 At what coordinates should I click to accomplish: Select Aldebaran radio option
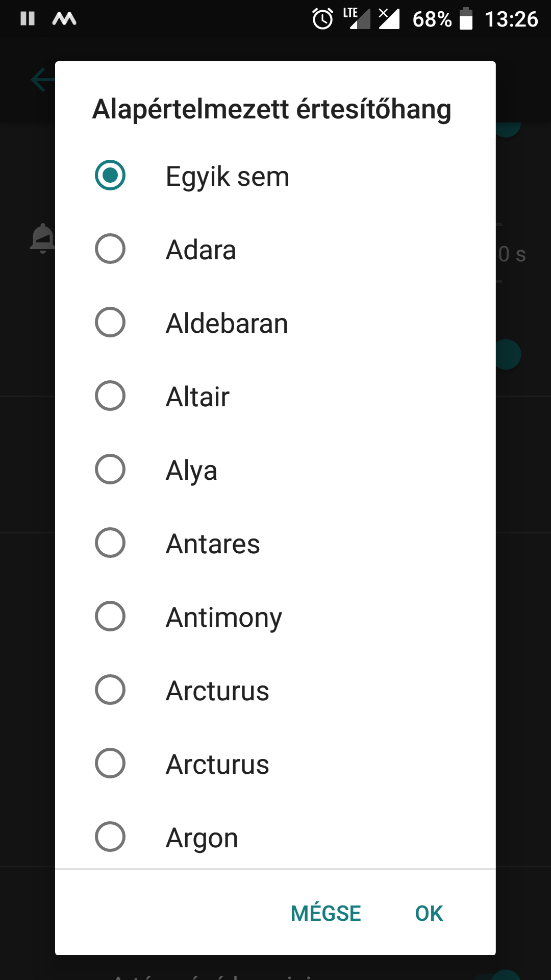point(275,323)
